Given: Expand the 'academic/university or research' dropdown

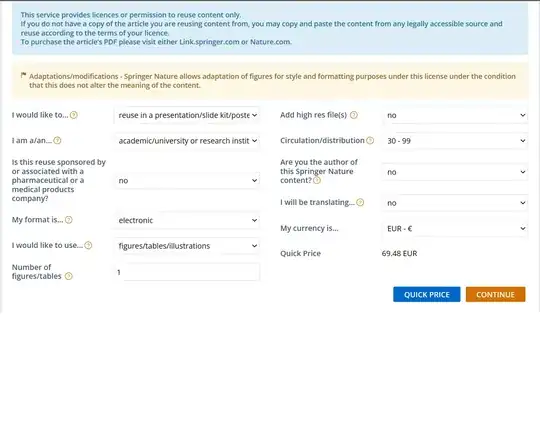Looking at the screenshot, I should tap(187, 141).
